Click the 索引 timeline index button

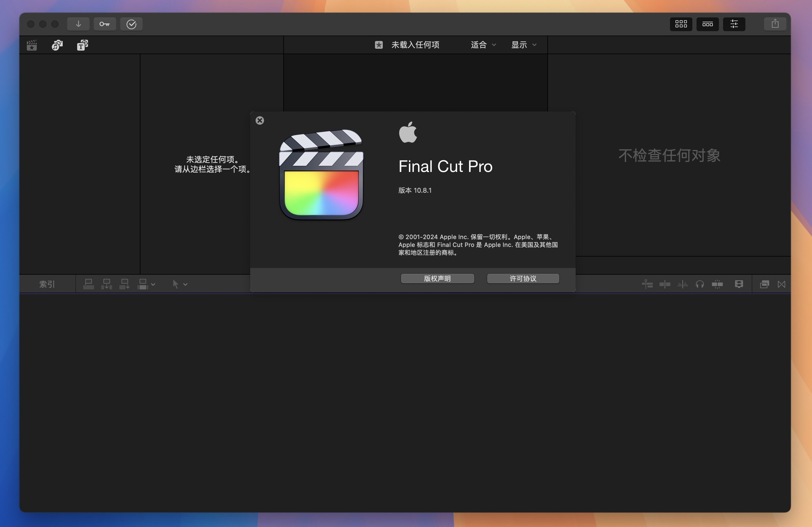[x=47, y=284]
